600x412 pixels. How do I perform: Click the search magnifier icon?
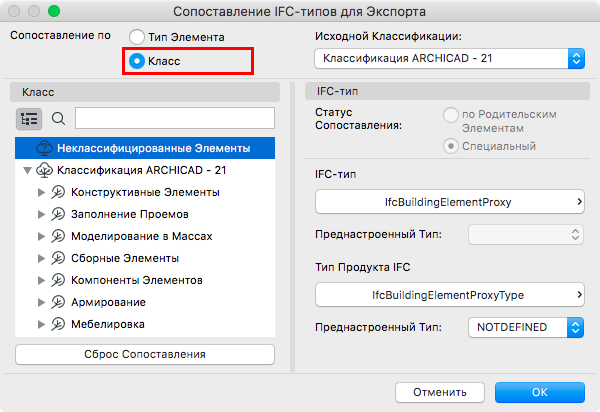pyautogui.click(x=58, y=118)
